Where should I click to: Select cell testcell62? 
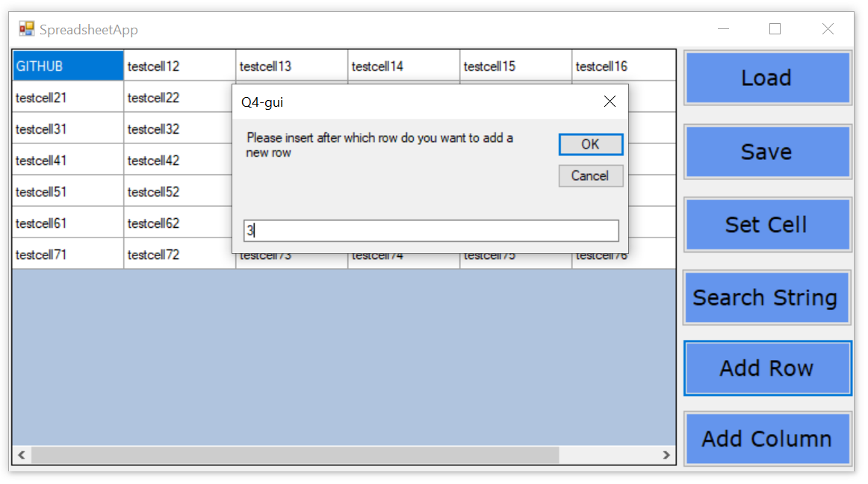[x=178, y=223]
